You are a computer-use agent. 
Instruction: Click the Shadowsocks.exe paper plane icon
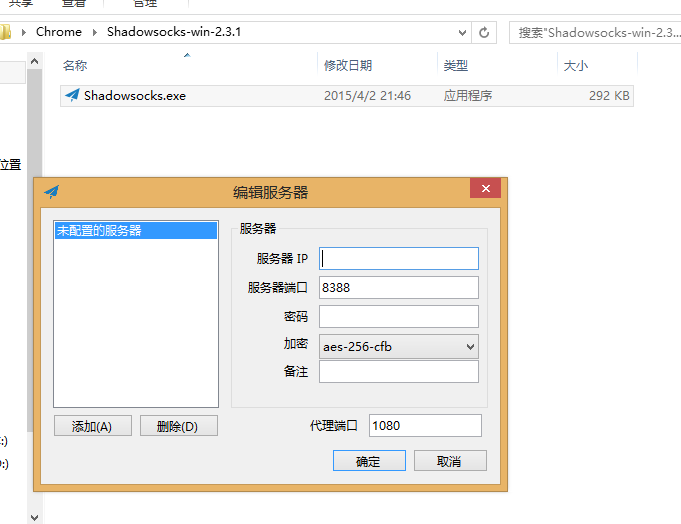pos(72,95)
